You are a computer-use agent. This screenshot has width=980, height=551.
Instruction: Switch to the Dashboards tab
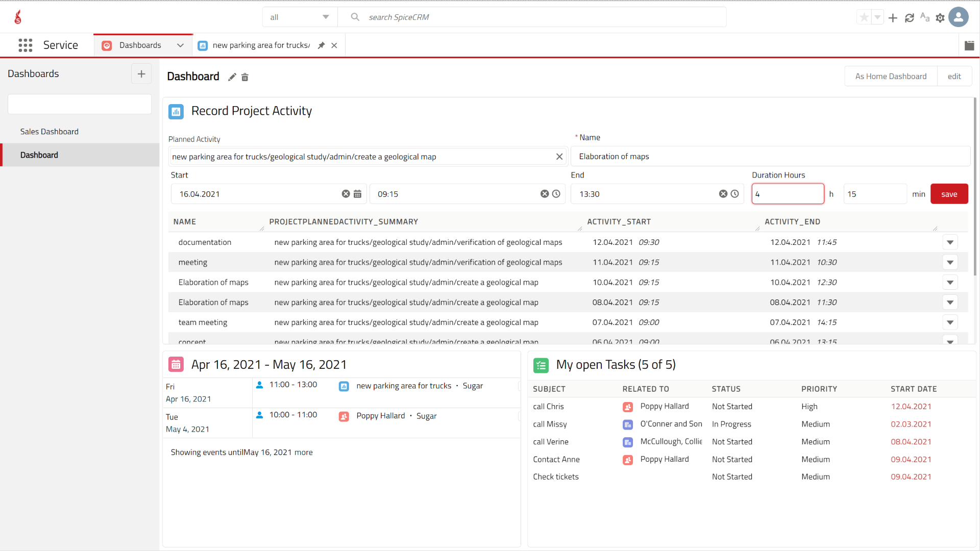click(x=140, y=45)
